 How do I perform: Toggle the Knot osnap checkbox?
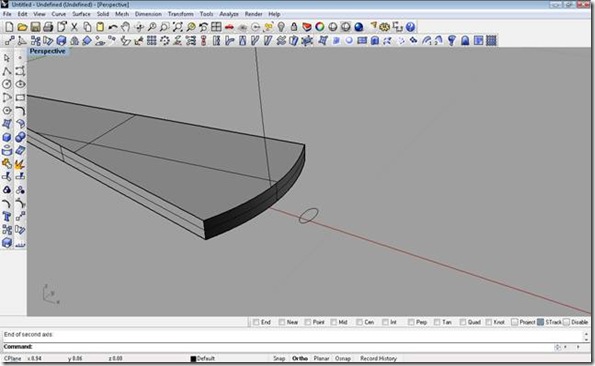coord(489,322)
